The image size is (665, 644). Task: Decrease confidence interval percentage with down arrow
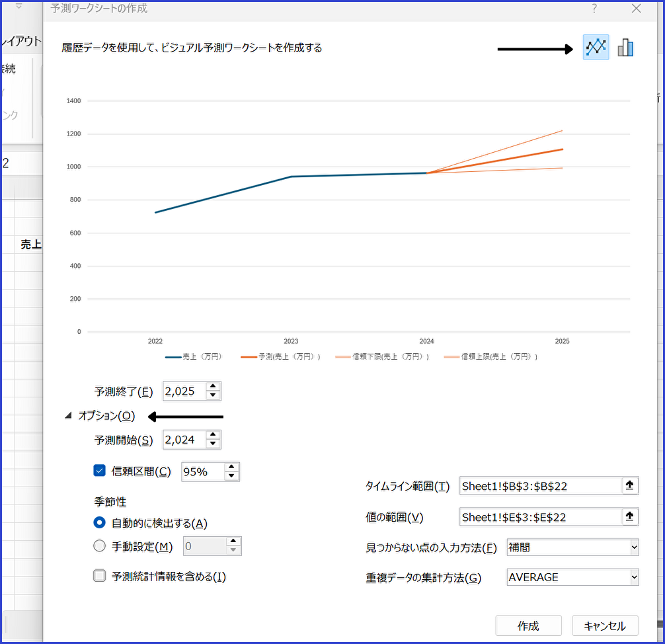pos(231,476)
